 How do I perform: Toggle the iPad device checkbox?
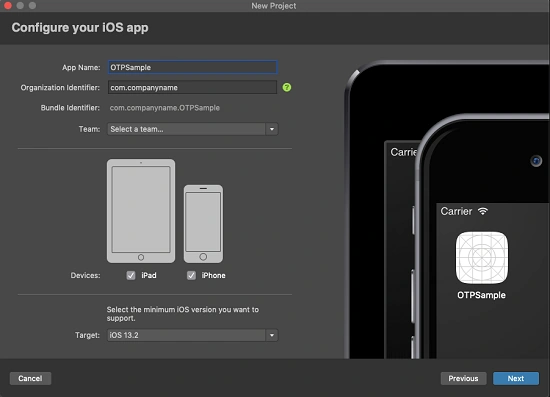[x=131, y=275]
